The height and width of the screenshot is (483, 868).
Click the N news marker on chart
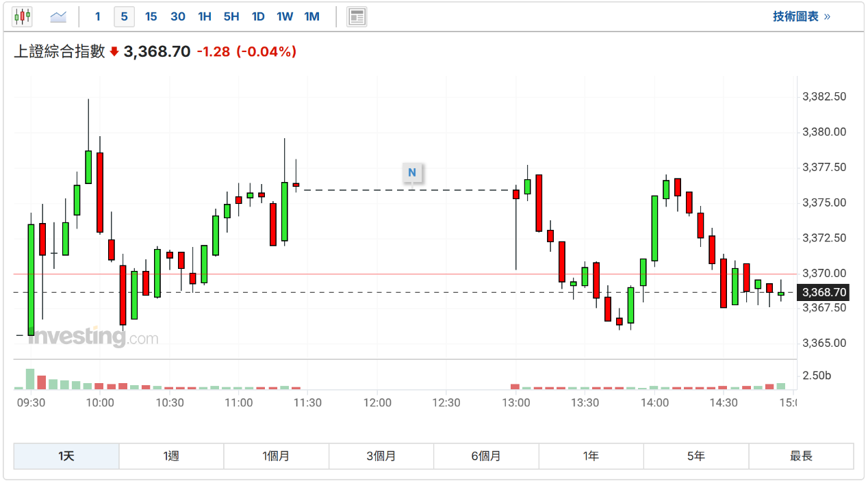[x=412, y=172]
